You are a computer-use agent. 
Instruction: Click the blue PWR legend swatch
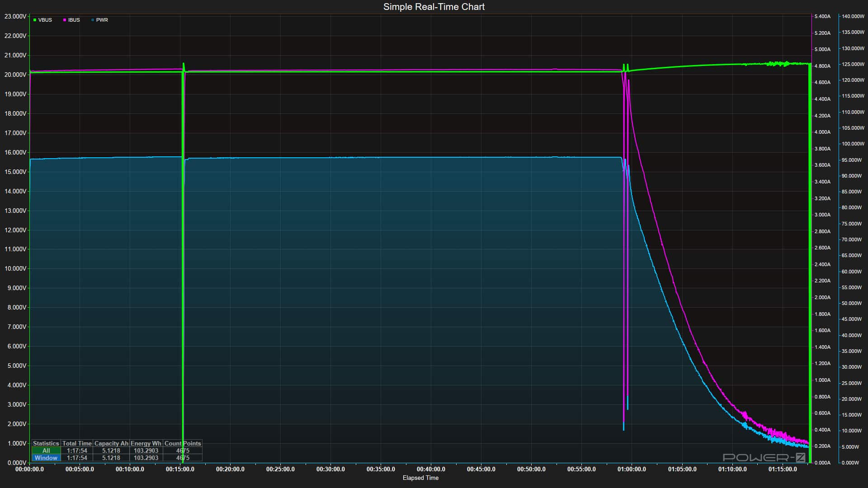pyautogui.click(x=93, y=20)
